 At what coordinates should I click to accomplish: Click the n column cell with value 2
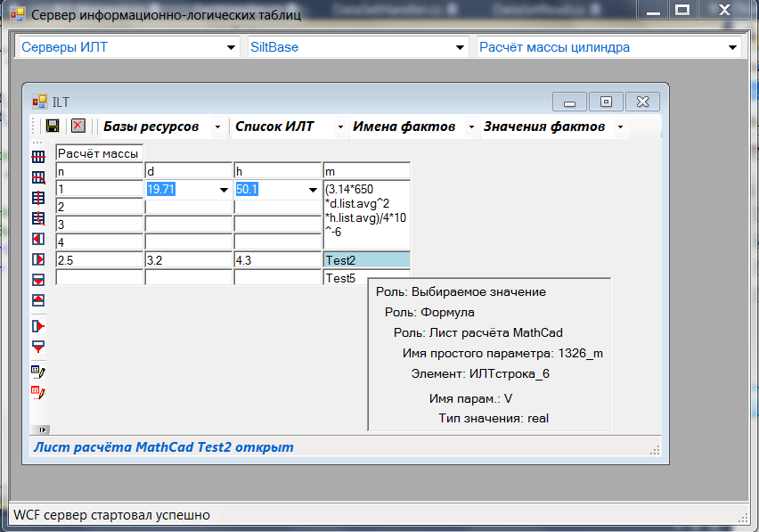click(99, 207)
